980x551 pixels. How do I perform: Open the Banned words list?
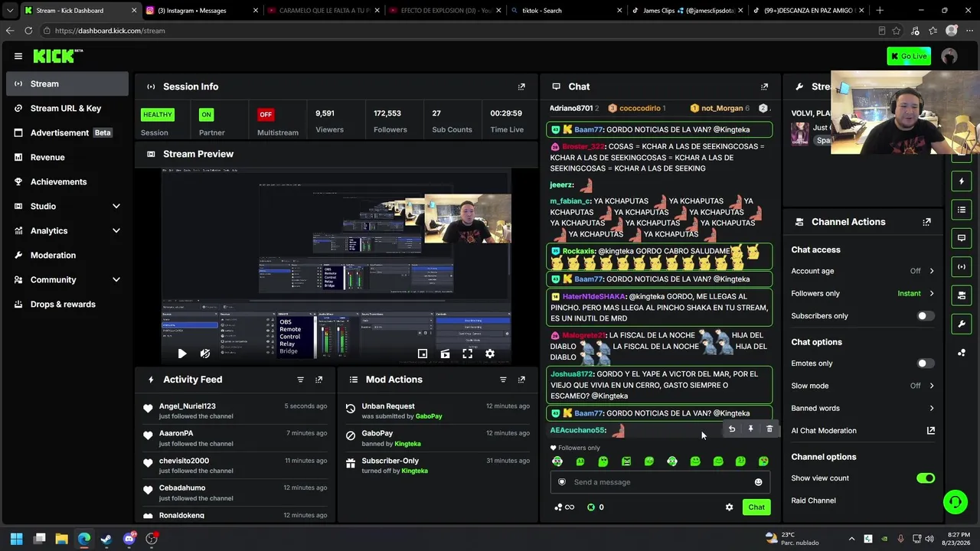pos(863,408)
